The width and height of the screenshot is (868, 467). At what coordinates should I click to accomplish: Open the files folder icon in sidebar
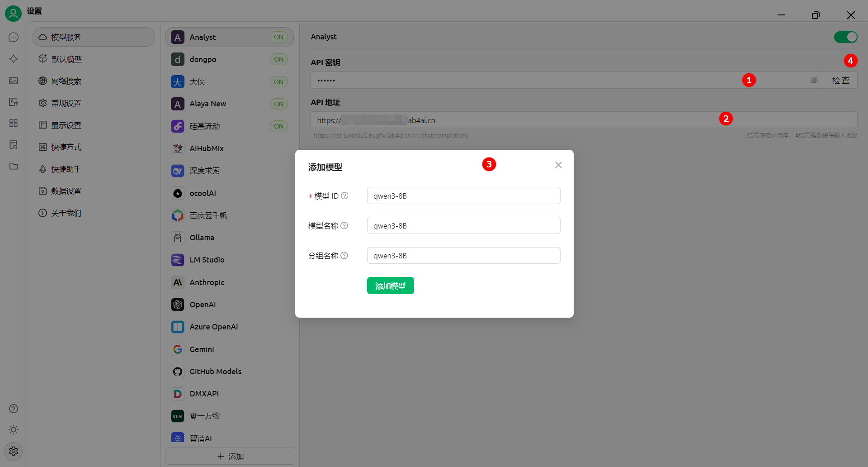tap(14, 166)
